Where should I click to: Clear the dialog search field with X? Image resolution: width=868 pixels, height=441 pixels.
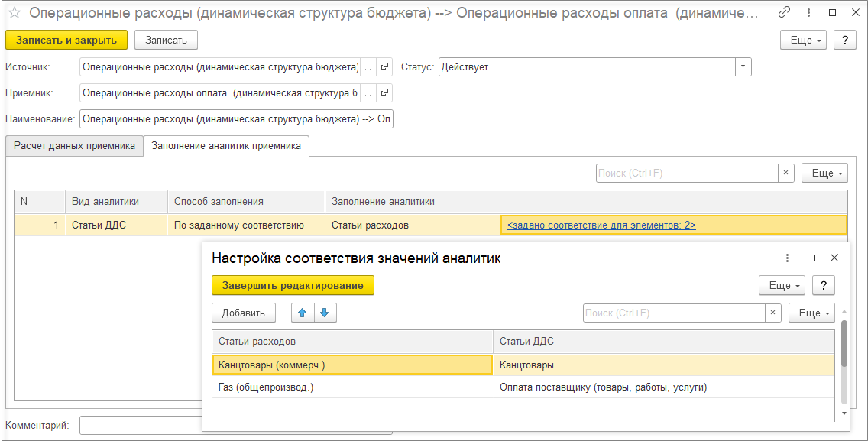[x=773, y=313]
